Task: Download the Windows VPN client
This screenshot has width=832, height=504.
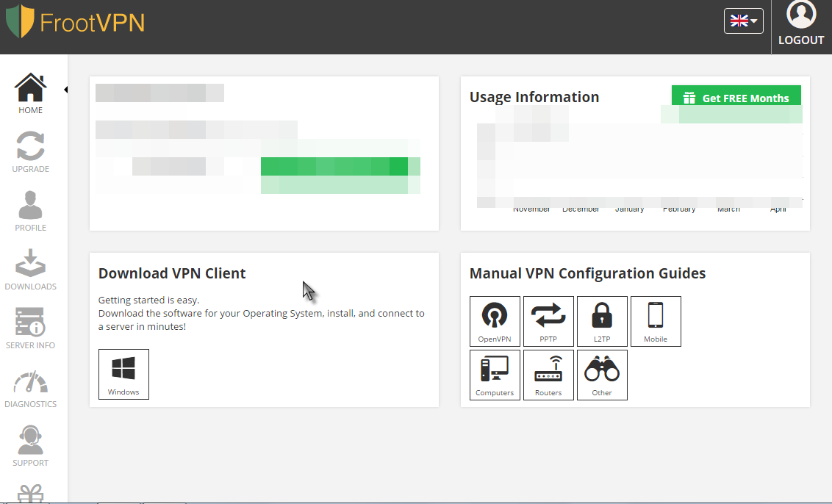Action: point(123,374)
